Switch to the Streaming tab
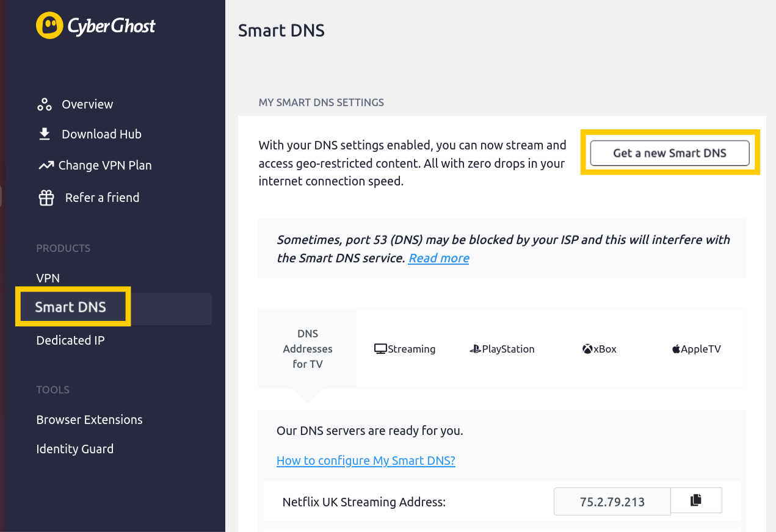This screenshot has height=532, width=776. [x=405, y=349]
